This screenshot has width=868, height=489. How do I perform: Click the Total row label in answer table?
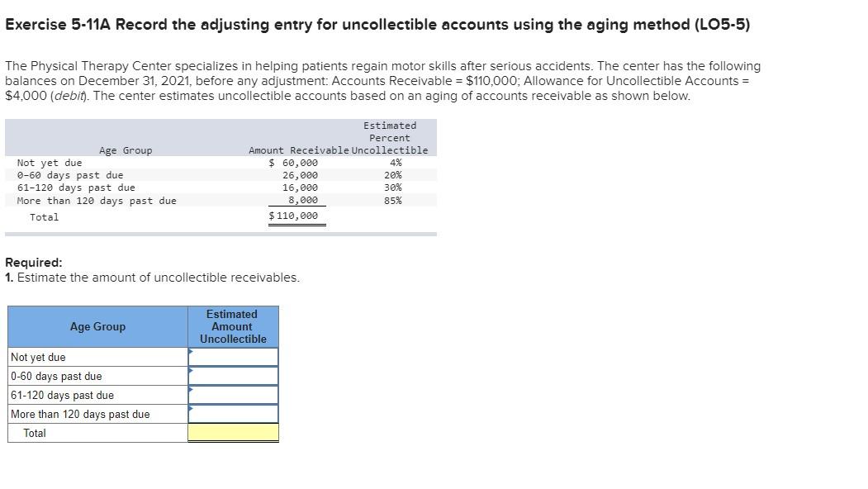tap(34, 432)
